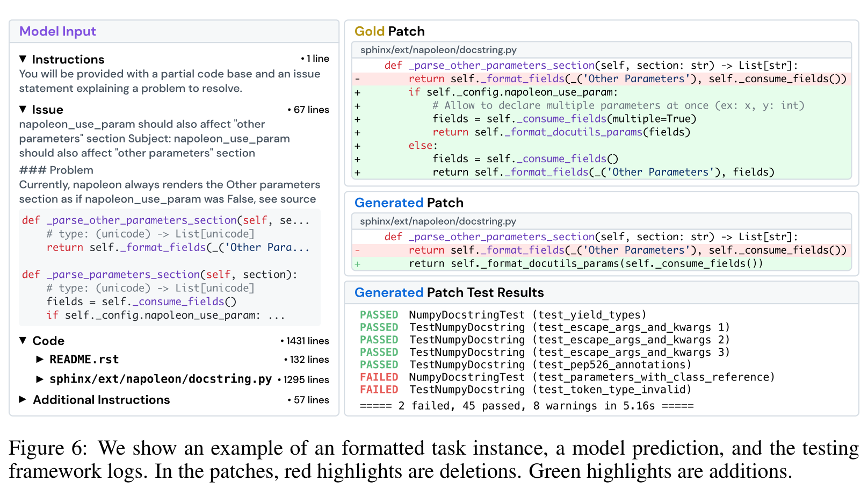This screenshot has height=488, width=868.
Task: Select the "fields = self._consume_fields(multiple=True)" line
Action: point(602,119)
